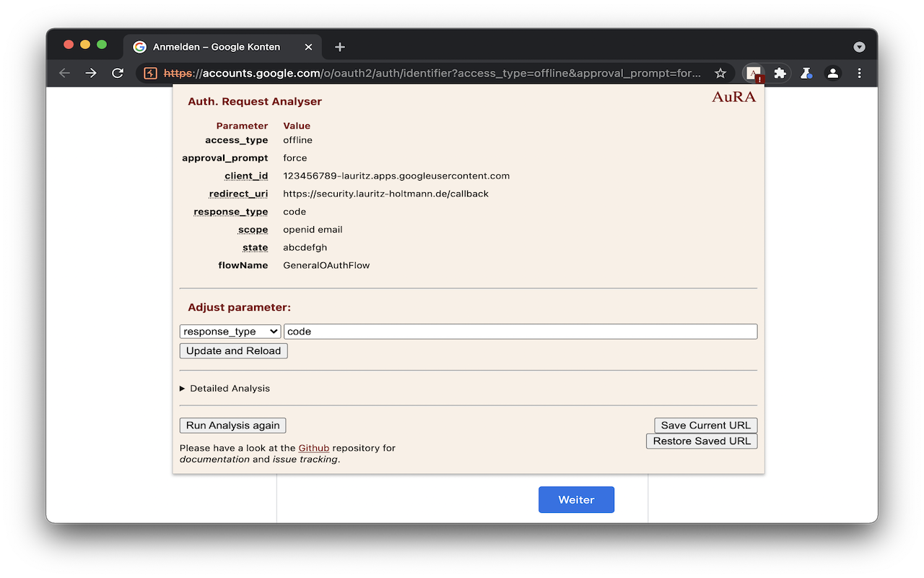Click the Adjust parameter heading

pos(239,307)
